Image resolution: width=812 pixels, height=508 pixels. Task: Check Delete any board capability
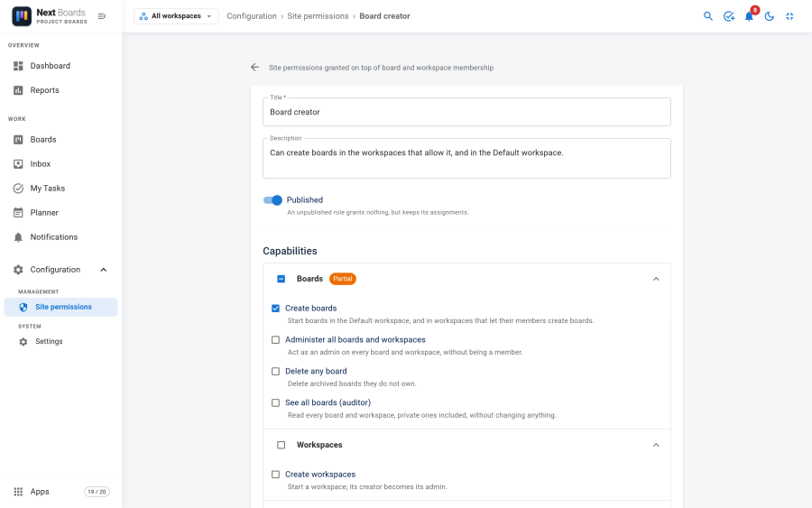pyautogui.click(x=275, y=371)
